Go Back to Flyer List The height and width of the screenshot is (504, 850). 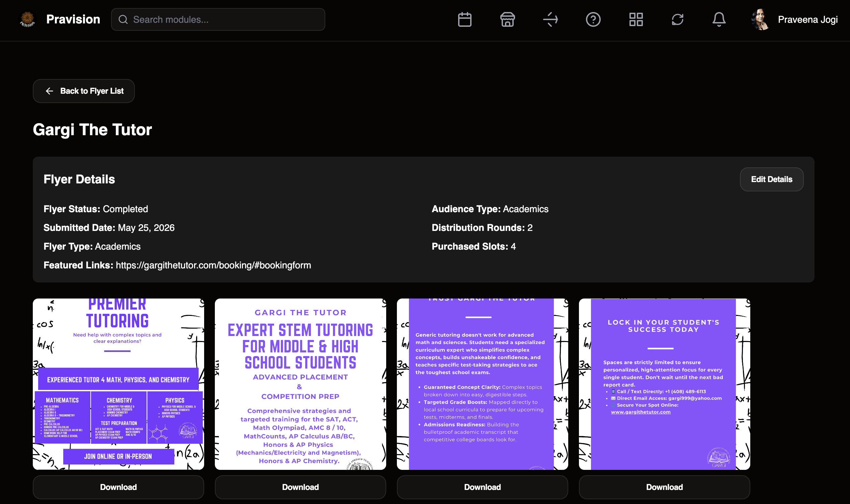[x=84, y=91]
